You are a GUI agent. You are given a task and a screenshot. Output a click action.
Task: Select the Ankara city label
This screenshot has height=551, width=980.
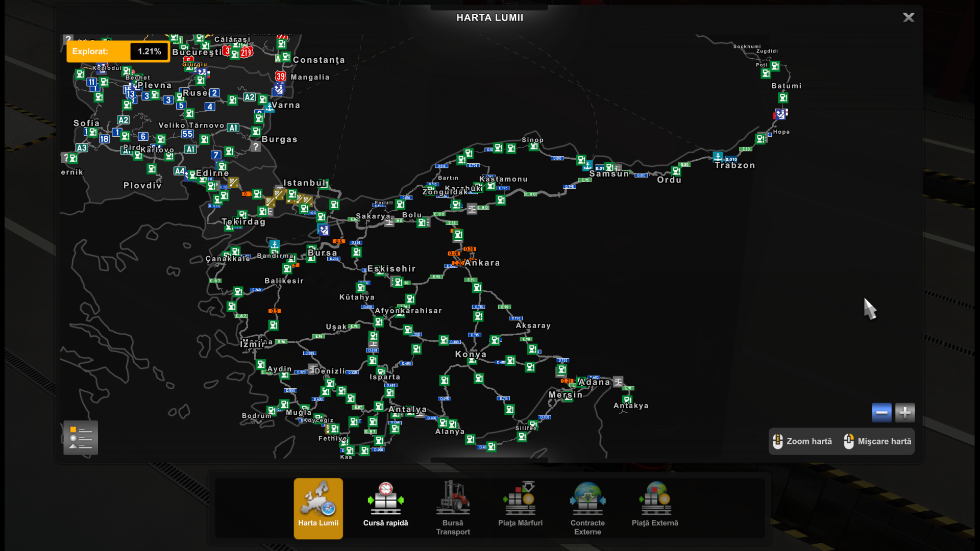pyautogui.click(x=482, y=263)
